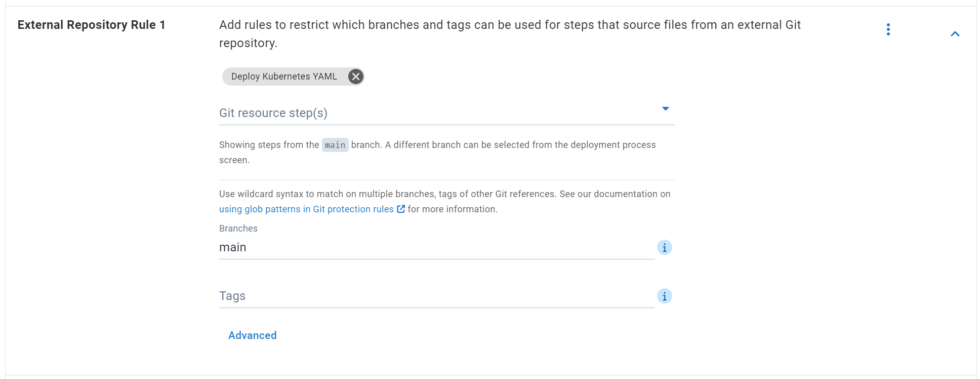
Task: Expand the Advanced options
Action: (253, 335)
